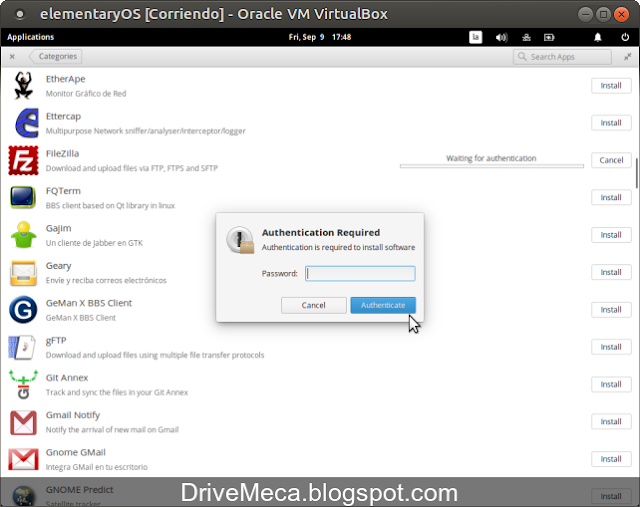
Task: Click 'Waiting for authentication' status text
Action: point(491,158)
